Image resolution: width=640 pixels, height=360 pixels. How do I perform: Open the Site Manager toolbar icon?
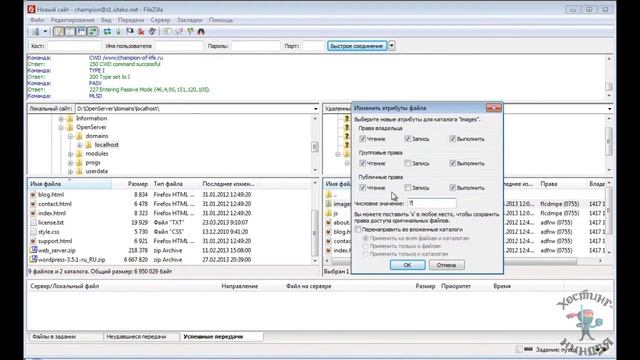pos(36,31)
